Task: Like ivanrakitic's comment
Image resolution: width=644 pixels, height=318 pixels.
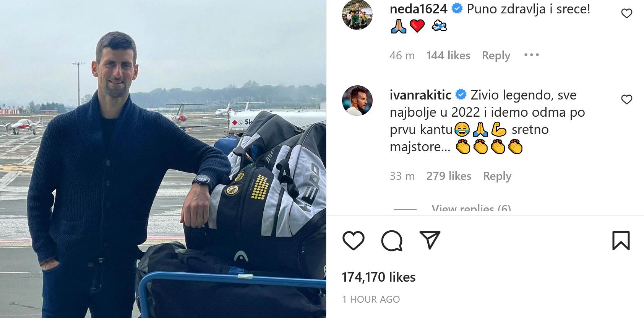Action: (626, 99)
